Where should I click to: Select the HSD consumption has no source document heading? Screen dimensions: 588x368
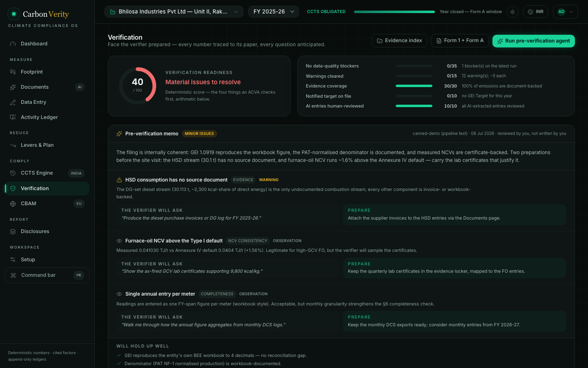click(176, 180)
